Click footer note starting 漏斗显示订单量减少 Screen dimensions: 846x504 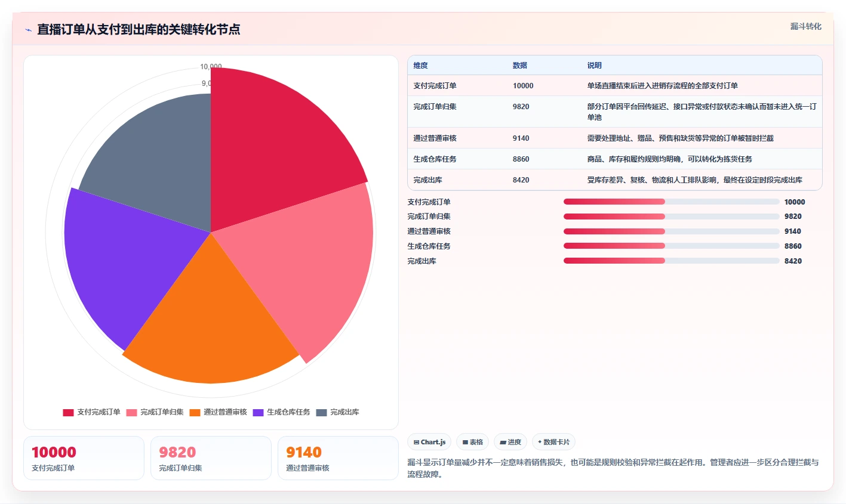[x=613, y=468]
